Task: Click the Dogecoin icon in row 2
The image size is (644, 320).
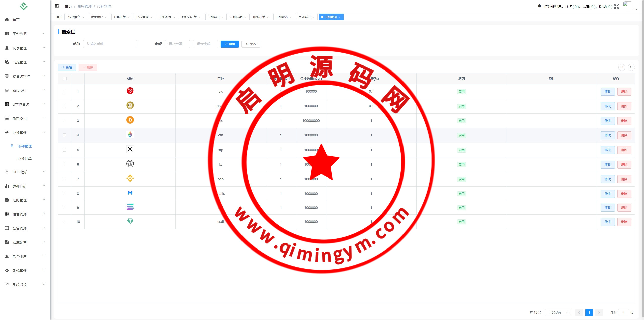Action: pyautogui.click(x=130, y=105)
